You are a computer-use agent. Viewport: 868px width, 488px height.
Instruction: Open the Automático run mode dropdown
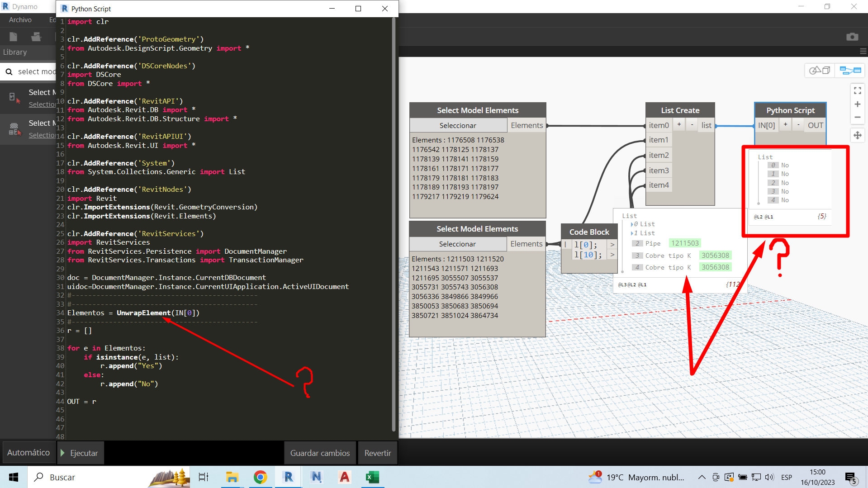tap(28, 453)
